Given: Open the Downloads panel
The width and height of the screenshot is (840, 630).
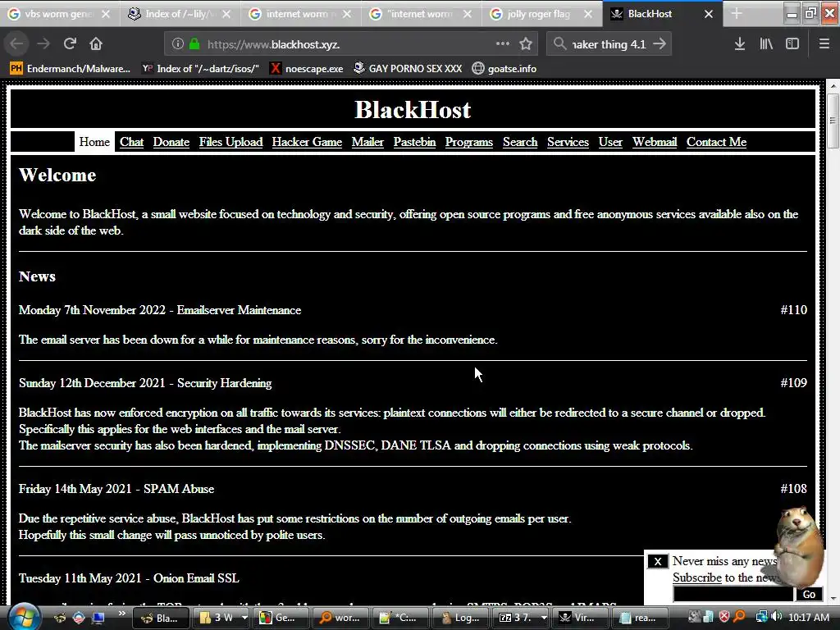Looking at the screenshot, I should coord(740,44).
